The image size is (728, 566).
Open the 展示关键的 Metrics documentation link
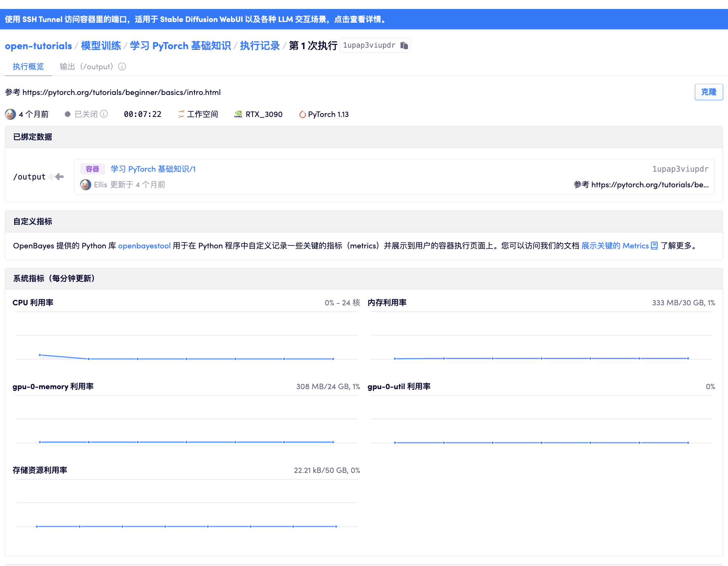[615, 246]
